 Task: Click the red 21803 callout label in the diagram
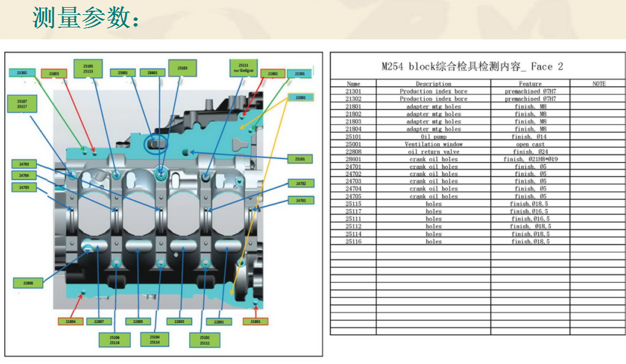(54, 74)
